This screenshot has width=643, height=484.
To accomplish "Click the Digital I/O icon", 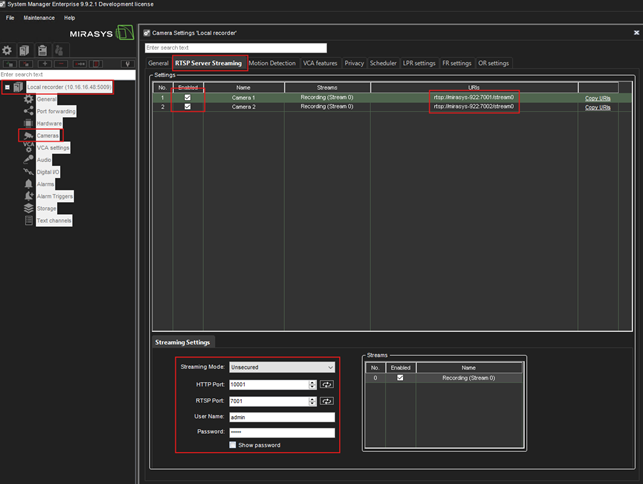I will point(28,172).
